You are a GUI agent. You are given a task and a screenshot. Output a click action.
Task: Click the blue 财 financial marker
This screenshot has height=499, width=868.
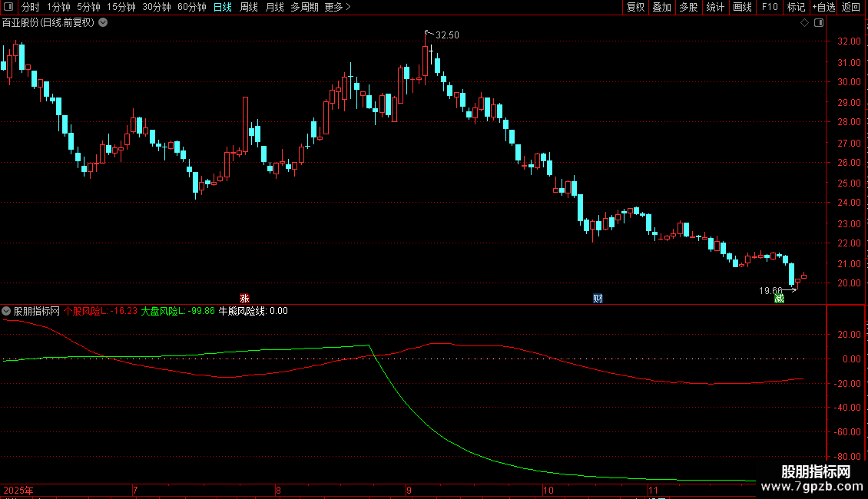[598, 298]
